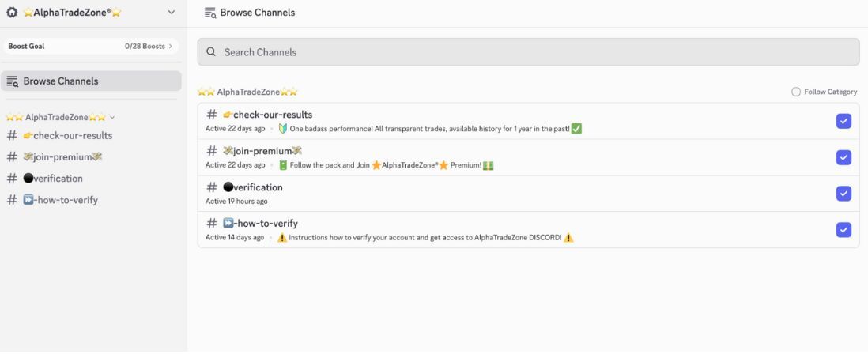Click hash icon of sidebar verification
The height and width of the screenshot is (358, 868).
12,179
